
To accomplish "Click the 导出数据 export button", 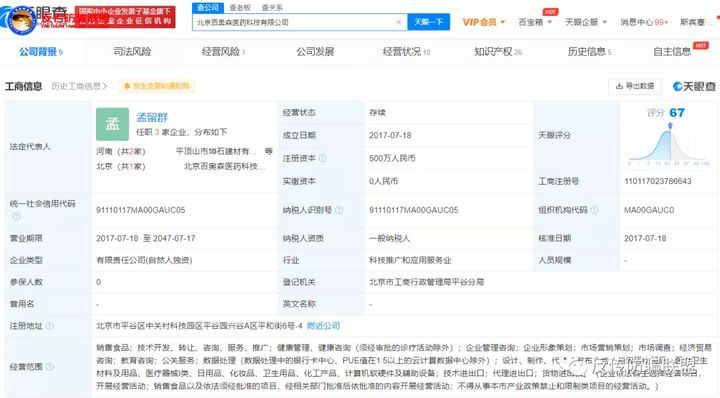I will pyautogui.click(x=635, y=86).
